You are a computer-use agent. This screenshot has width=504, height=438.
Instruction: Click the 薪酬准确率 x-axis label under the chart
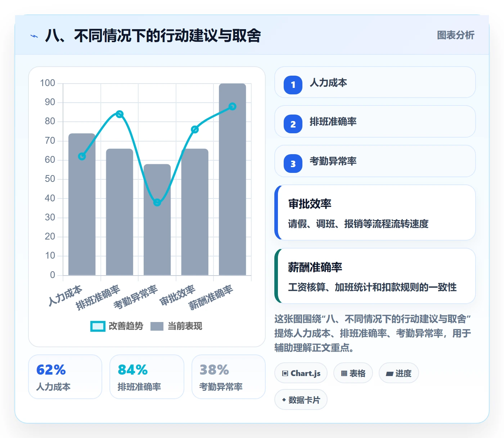(211, 298)
